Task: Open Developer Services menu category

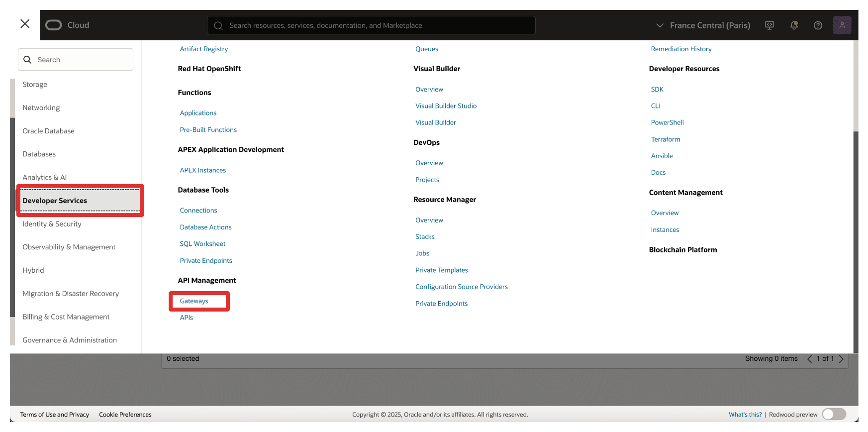Action: 55,201
